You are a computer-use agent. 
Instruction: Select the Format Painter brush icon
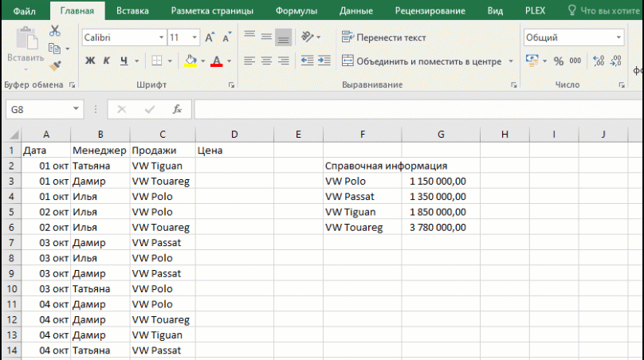click(55, 65)
